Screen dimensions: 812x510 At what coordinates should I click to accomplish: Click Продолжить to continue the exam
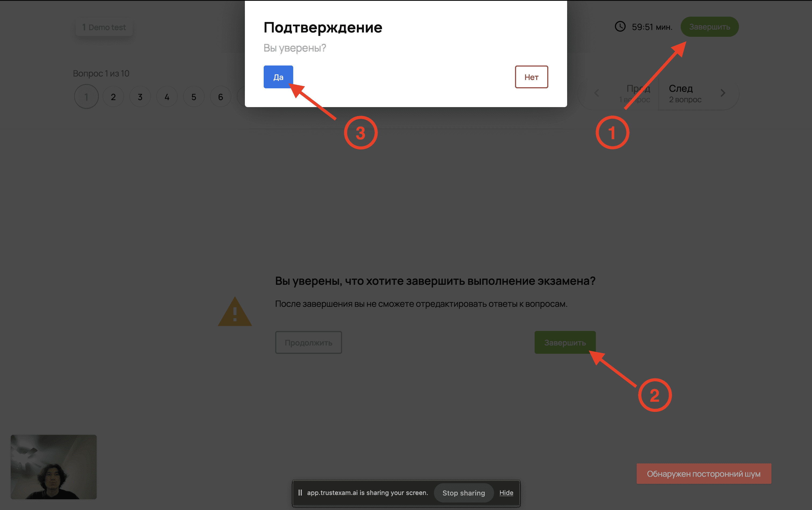click(x=309, y=343)
